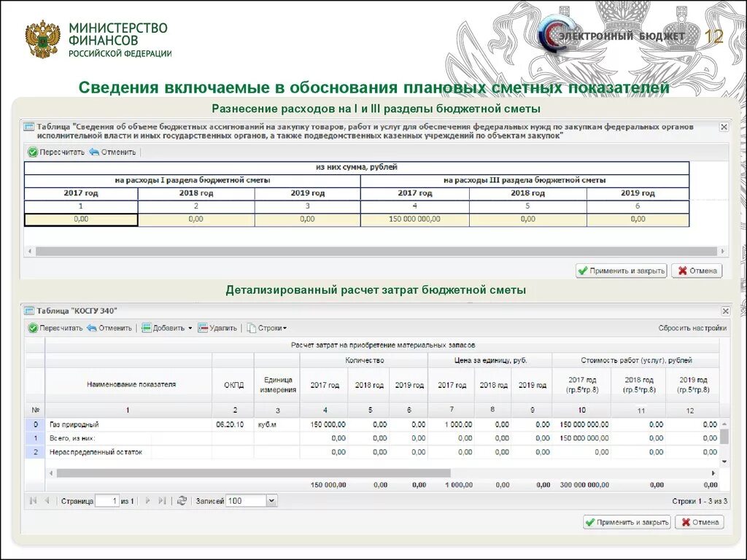The image size is (747, 560).
Task: Open the Строки tool in the bottom toolbar
Action: click(x=263, y=327)
